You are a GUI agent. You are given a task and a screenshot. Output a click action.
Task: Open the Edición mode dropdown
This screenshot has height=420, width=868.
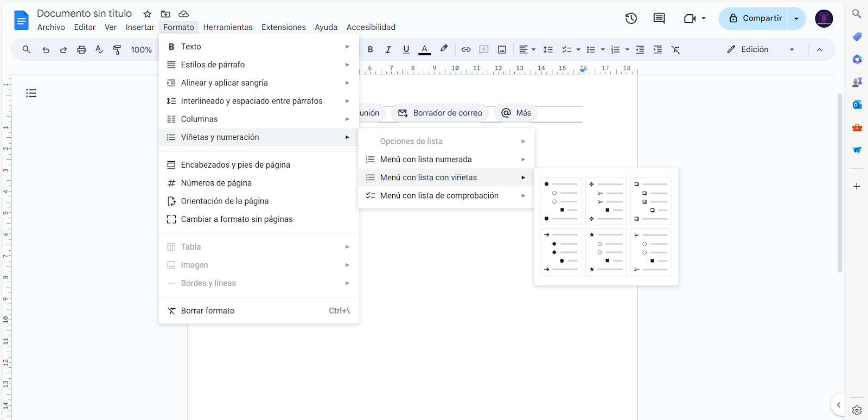761,49
